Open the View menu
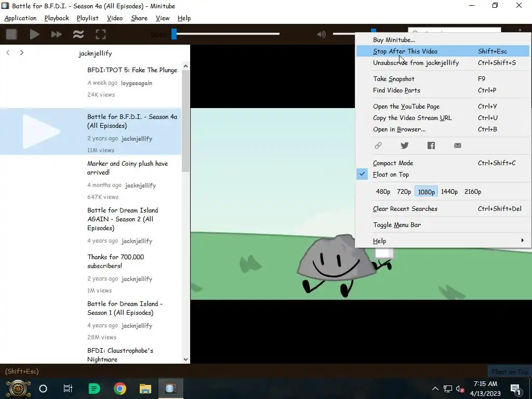 pos(163,18)
